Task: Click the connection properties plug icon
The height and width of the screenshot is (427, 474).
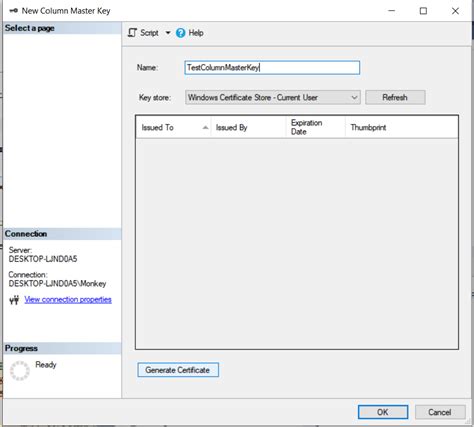Action: coord(14,300)
